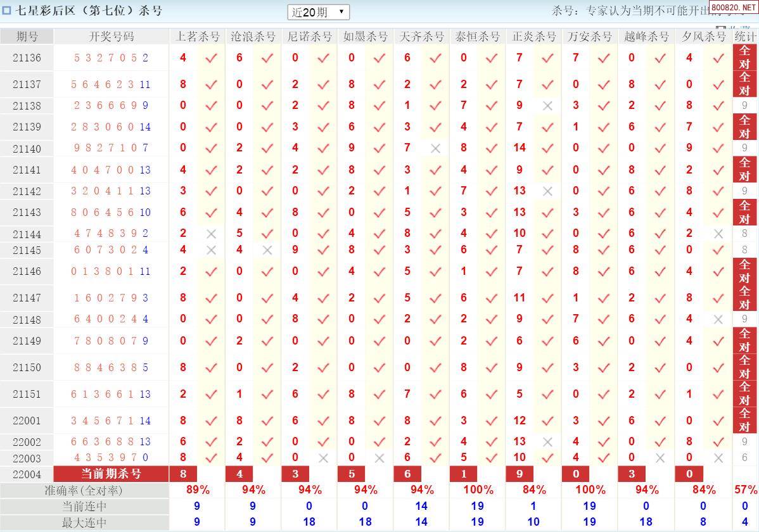This screenshot has width=759, height=532.
Task: Click the gray X for 上茗杀号 in row 21144
Action: click(x=211, y=234)
